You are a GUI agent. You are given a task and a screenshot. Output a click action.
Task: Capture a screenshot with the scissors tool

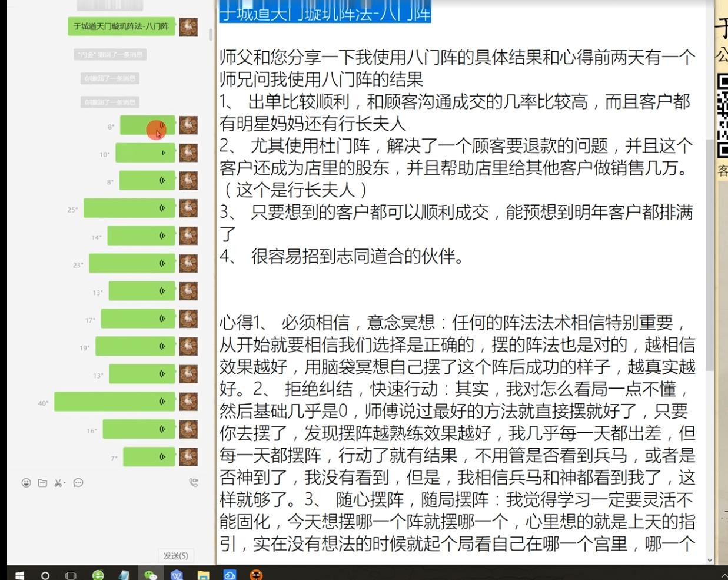point(58,482)
